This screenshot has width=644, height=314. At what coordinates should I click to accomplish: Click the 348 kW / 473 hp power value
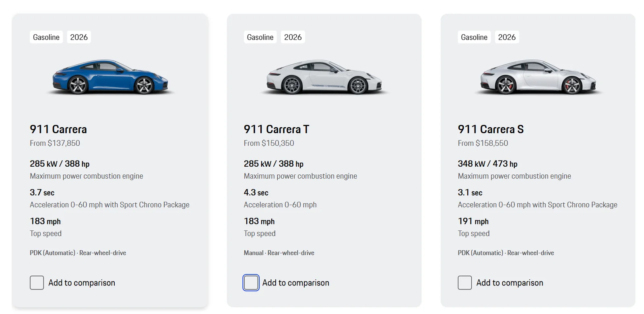coord(487,164)
